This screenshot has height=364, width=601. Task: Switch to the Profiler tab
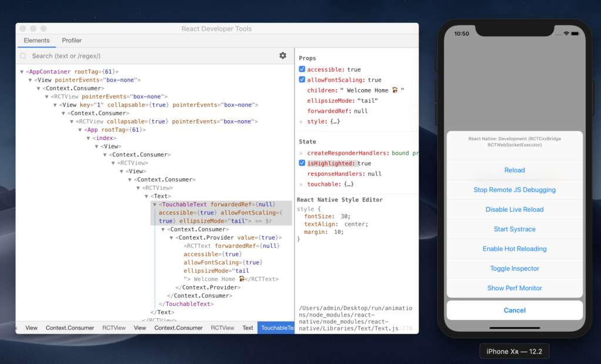coord(72,40)
